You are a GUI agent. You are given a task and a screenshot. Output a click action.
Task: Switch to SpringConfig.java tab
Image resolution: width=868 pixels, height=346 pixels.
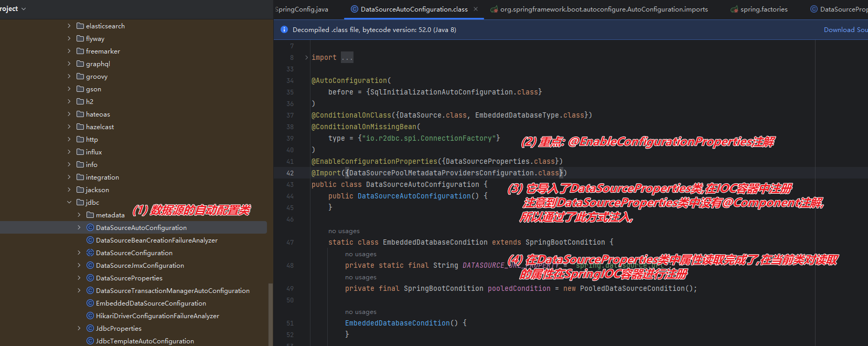click(x=302, y=9)
